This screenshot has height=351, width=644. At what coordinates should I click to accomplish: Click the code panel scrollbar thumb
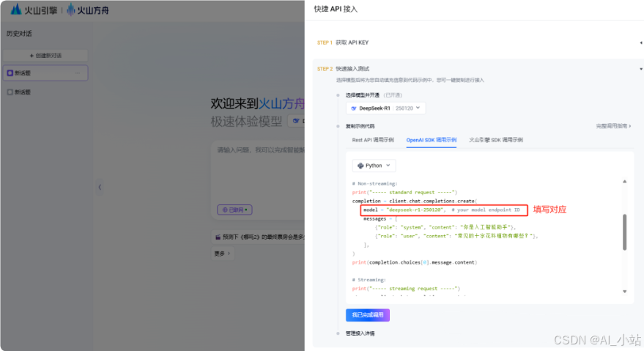(x=625, y=232)
